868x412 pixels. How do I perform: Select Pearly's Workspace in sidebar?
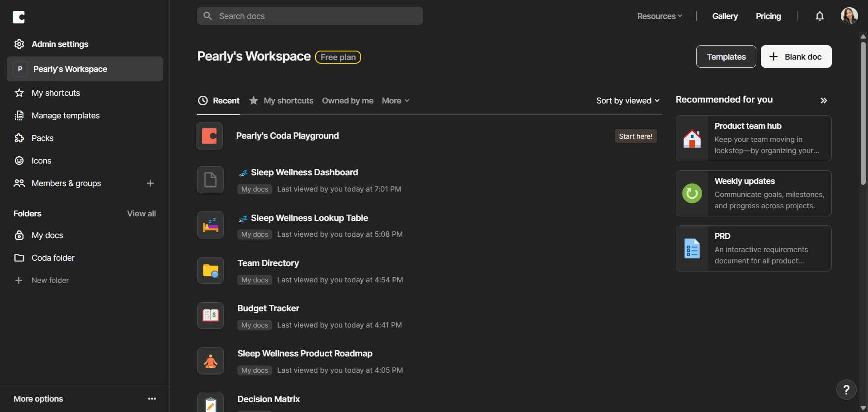[x=85, y=69]
